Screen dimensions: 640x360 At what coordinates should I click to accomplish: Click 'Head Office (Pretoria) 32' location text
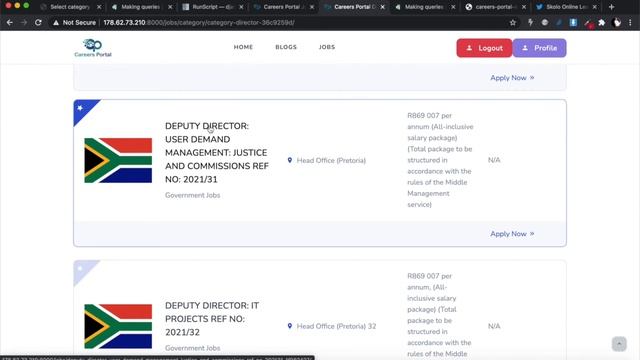pyautogui.click(x=336, y=326)
